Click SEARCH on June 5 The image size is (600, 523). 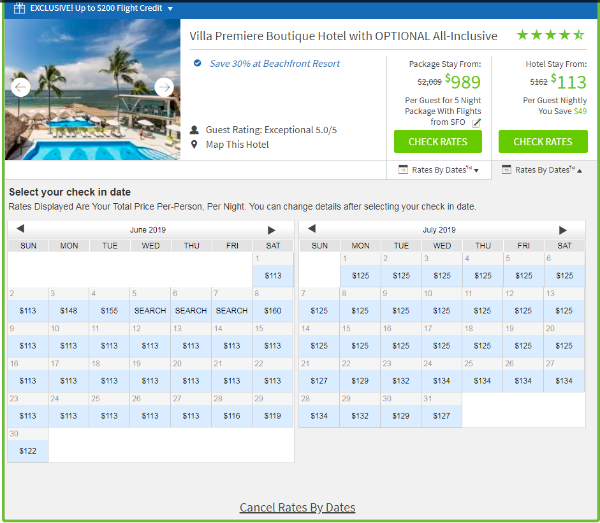point(150,311)
